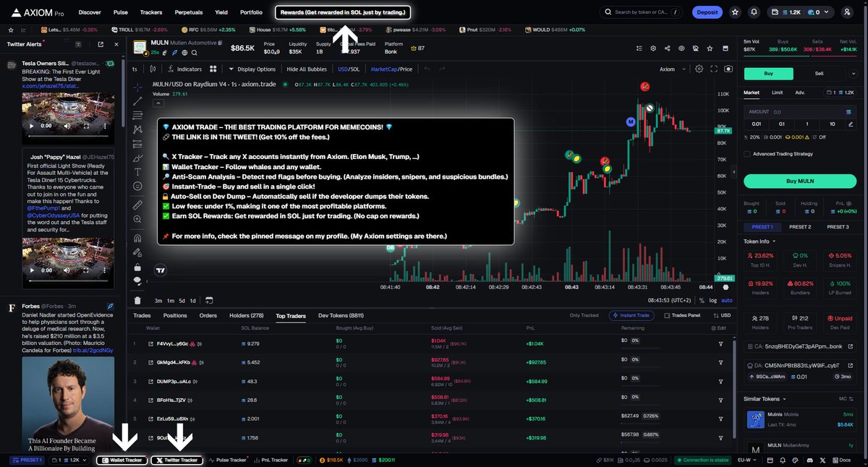868x467 pixels.
Task: Select the 0.01 quick amount
Action: point(756,124)
